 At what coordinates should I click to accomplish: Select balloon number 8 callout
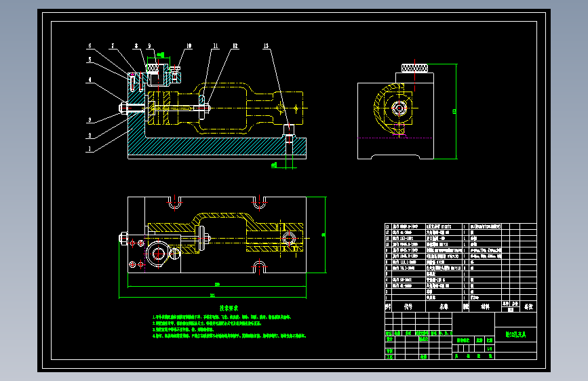click(136, 45)
